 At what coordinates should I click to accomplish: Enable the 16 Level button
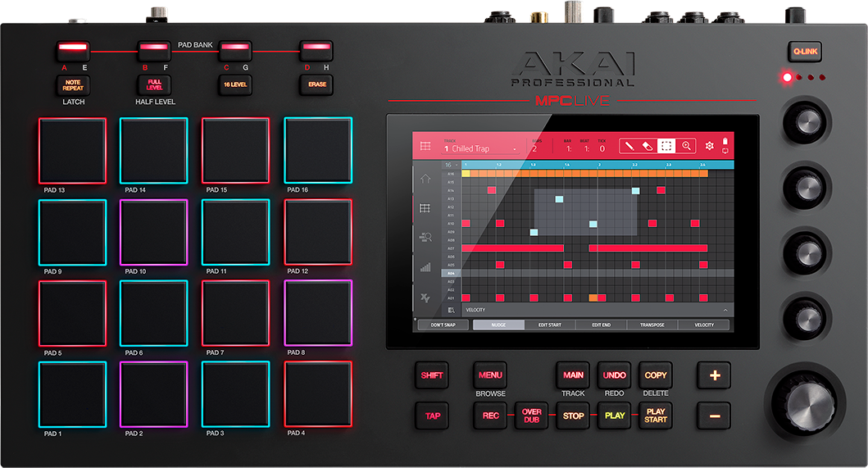(x=235, y=84)
